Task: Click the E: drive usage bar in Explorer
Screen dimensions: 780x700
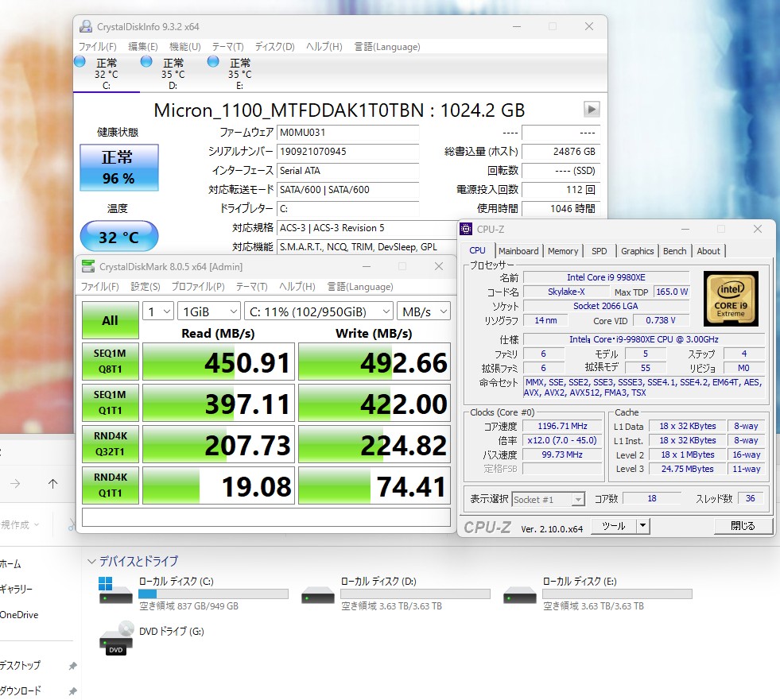Action: coord(617,594)
